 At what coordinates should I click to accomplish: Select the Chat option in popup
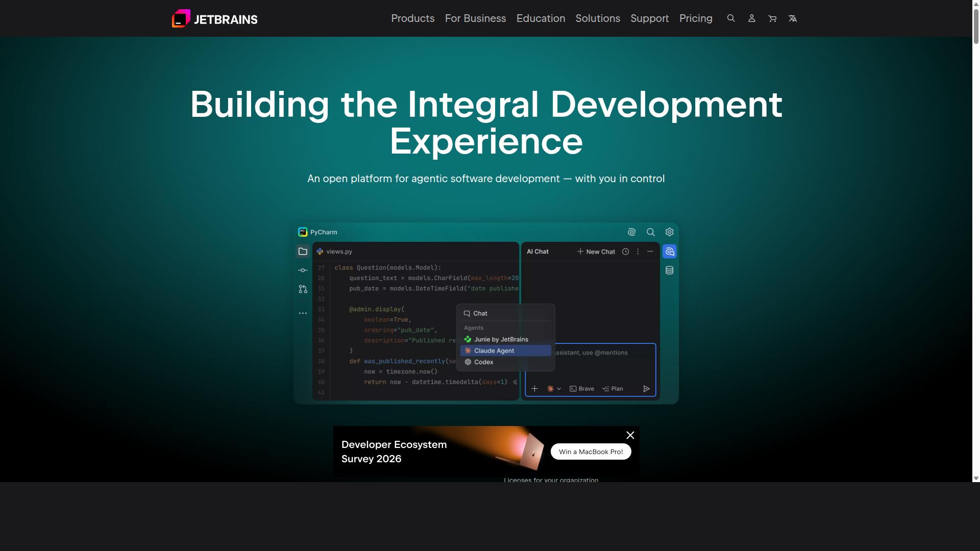[x=505, y=314]
